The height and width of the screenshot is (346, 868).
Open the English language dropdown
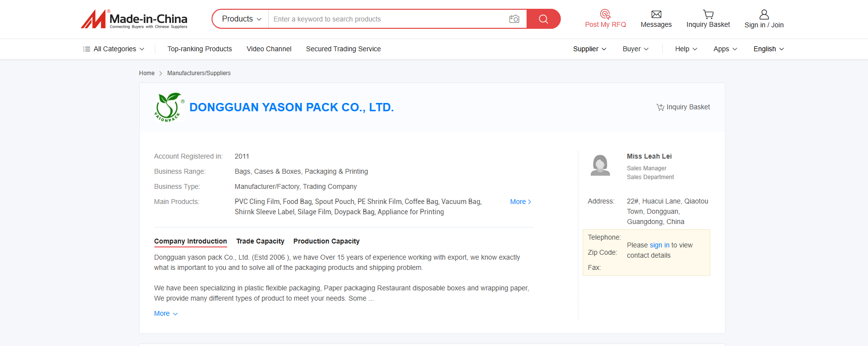pos(768,49)
